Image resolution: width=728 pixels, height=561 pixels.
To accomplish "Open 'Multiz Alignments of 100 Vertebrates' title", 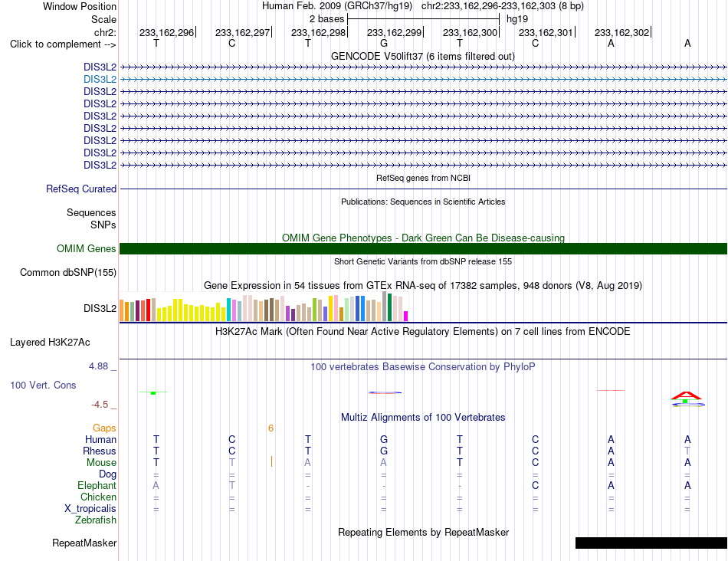I will tap(423, 417).
